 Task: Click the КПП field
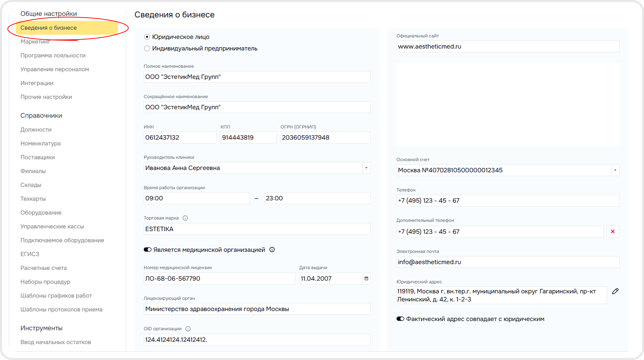tap(248, 137)
